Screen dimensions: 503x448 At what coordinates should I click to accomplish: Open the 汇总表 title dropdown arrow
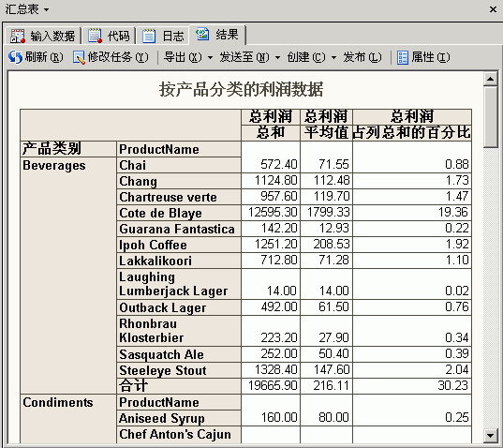pyautogui.click(x=47, y=10)
